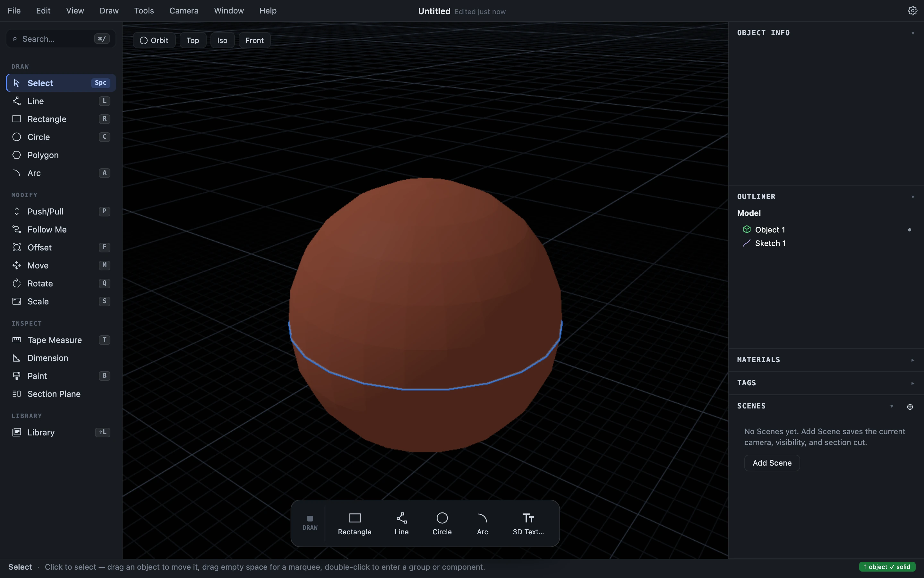Expand the Tags panel
The width and height of the screenshot is (924, 578).
pyautogui.click(x=913, y=383)
